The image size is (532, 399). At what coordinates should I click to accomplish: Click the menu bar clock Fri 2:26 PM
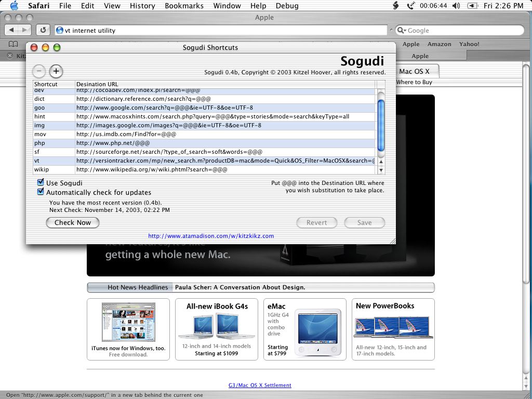point(503,5)
